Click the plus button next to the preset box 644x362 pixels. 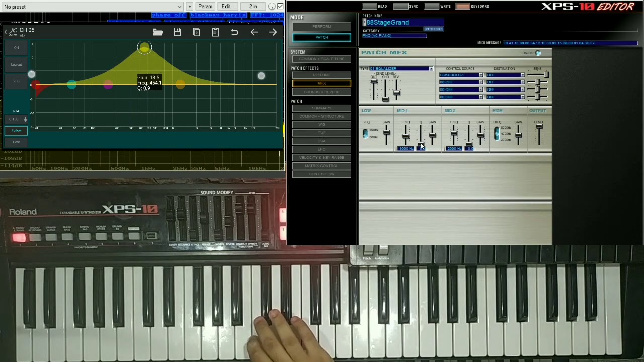pos(189,7)
